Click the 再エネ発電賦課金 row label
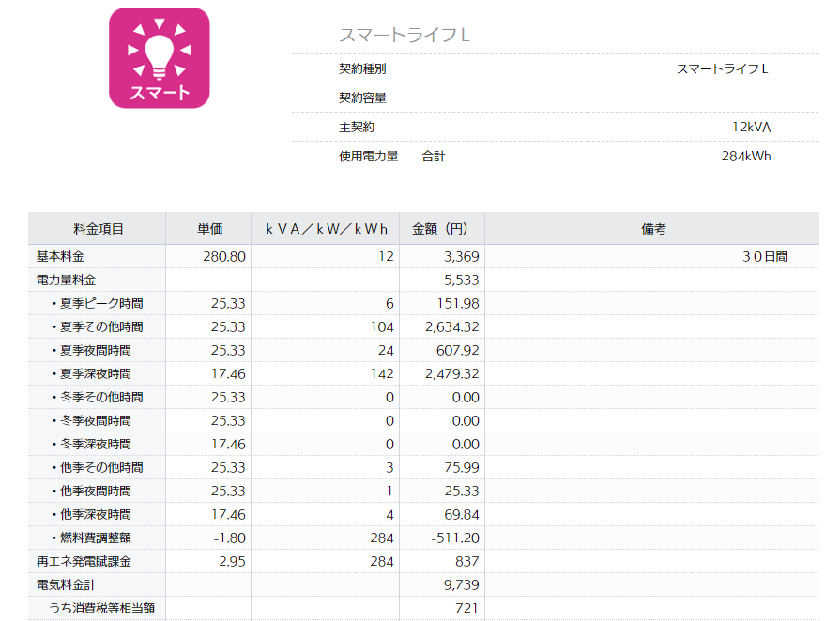 point(84,562)
